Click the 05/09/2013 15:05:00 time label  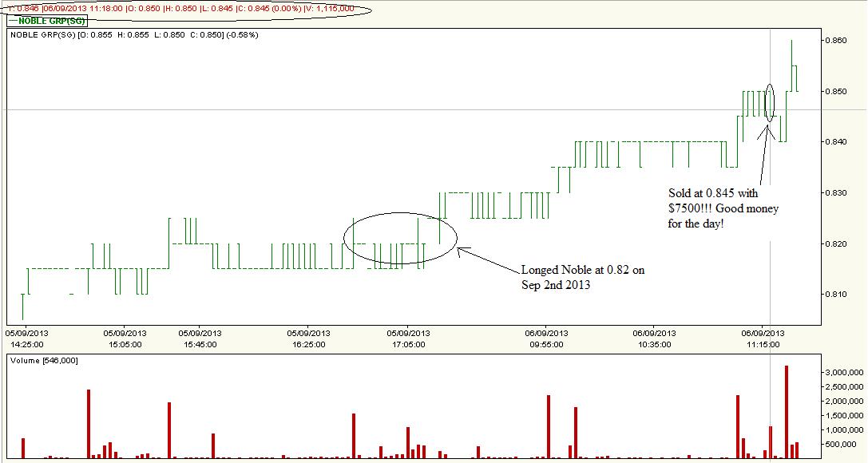click(x=125, y=338)
